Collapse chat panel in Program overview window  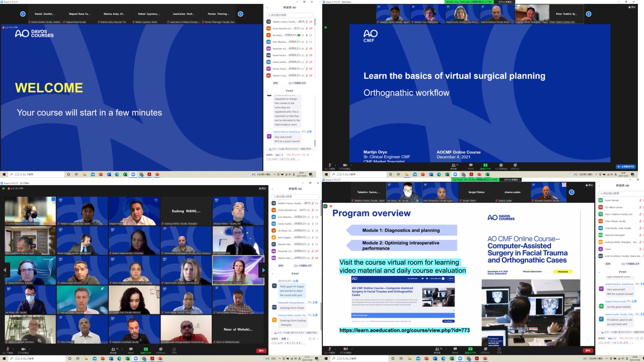pyautogui.click(x=599, y=272)
